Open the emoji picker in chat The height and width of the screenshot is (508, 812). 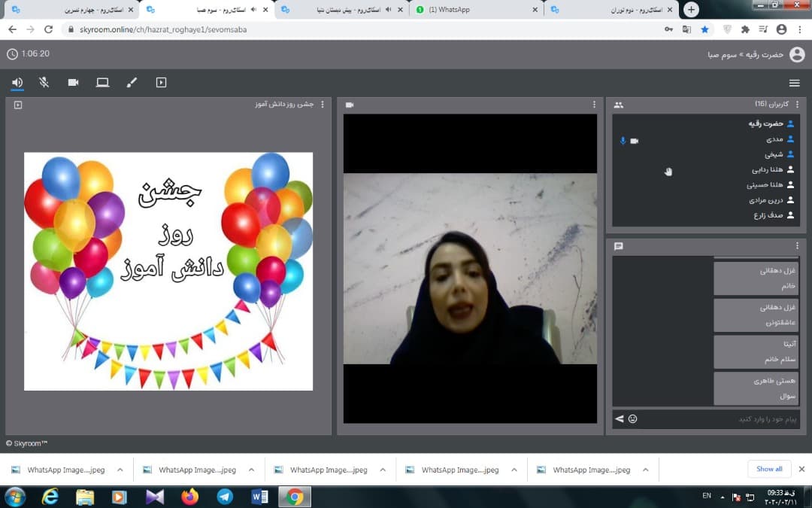click(632, 418)
